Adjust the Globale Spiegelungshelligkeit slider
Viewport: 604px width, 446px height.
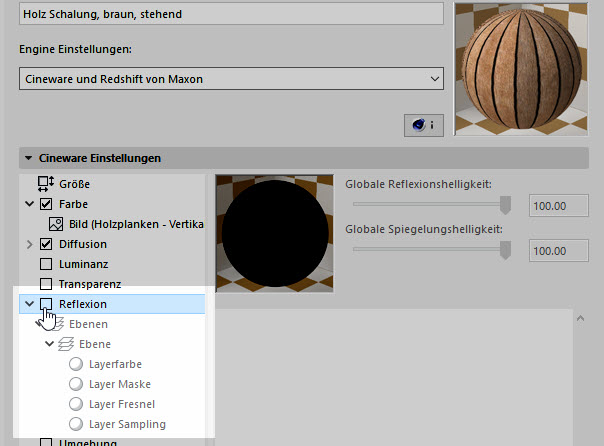[505, 250]
